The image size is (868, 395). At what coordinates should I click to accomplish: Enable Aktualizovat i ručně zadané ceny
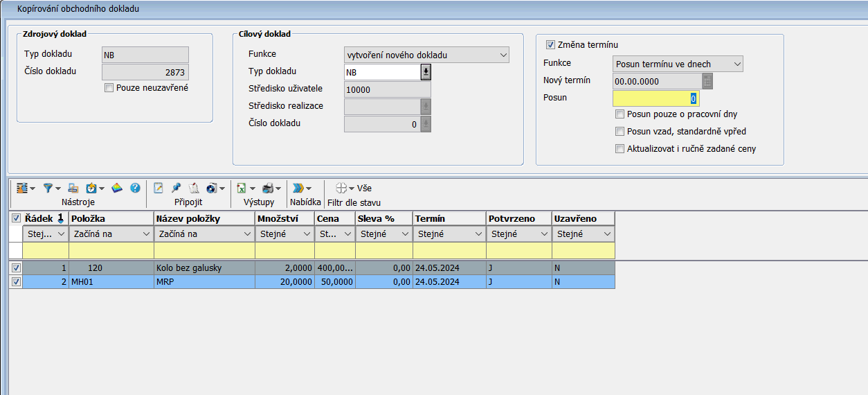620,148
